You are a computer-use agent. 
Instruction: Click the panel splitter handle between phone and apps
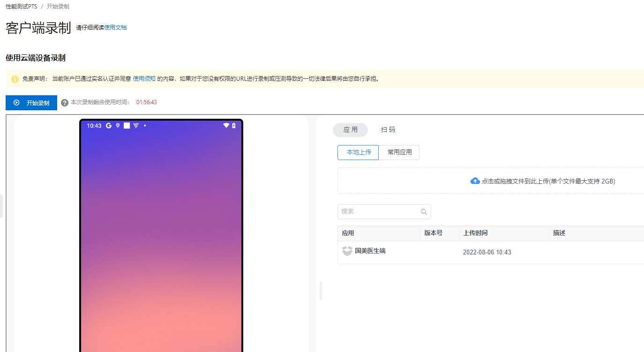321,291
